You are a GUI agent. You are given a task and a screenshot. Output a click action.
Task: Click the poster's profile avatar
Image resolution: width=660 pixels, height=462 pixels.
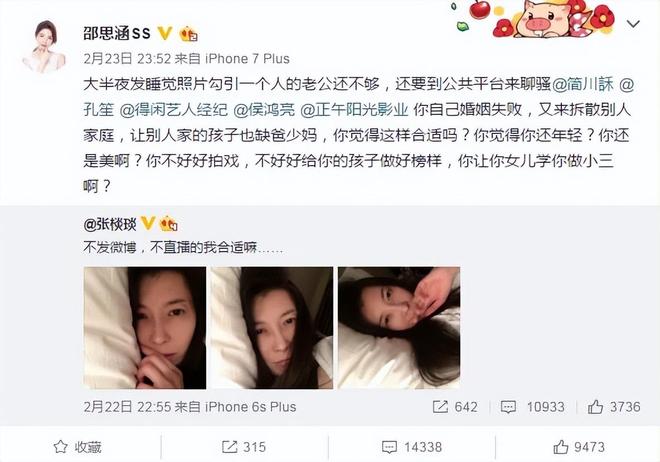pos(45,46)
